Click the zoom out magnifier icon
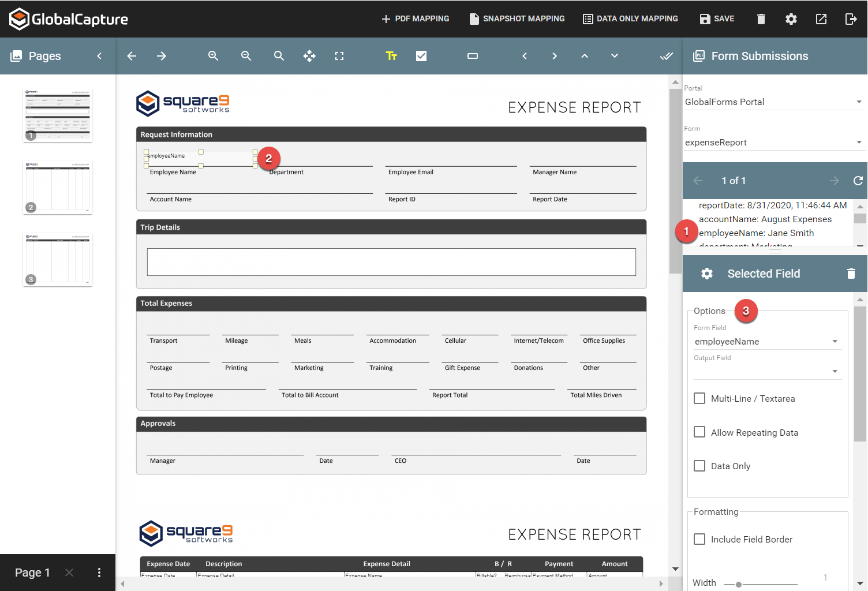 coord(246,56)
